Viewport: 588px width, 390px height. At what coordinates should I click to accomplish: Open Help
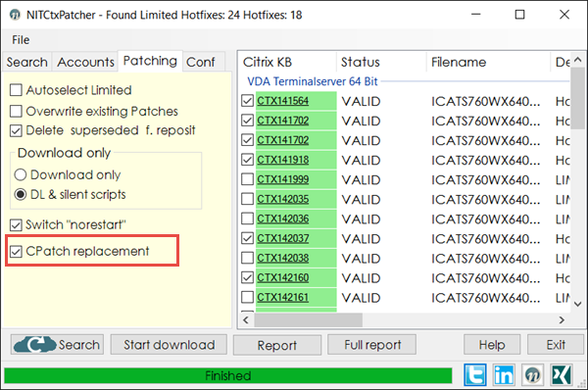tap(492, 345)
